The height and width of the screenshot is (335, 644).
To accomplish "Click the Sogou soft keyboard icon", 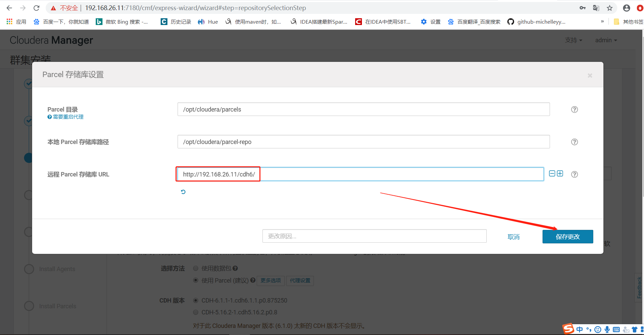I will point(616,330).
